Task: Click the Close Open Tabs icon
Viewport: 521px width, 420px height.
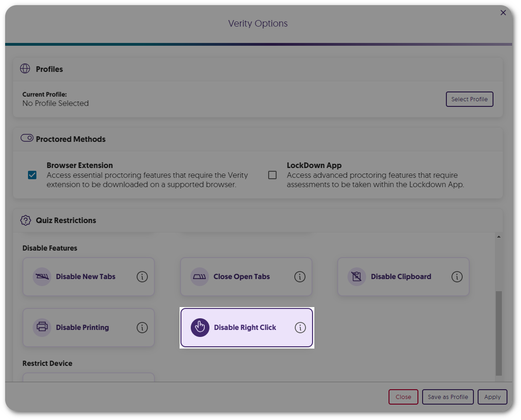Action: pos(199,276)
